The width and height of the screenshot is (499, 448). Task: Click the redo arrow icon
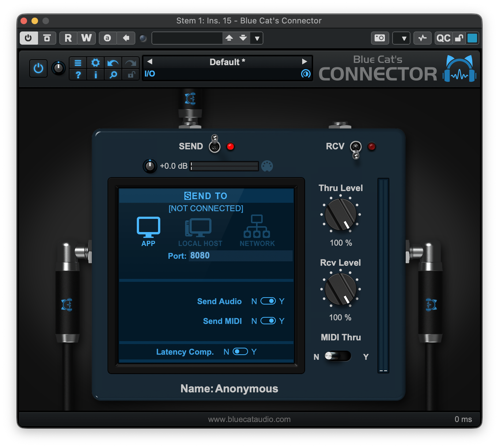[131, 63]
